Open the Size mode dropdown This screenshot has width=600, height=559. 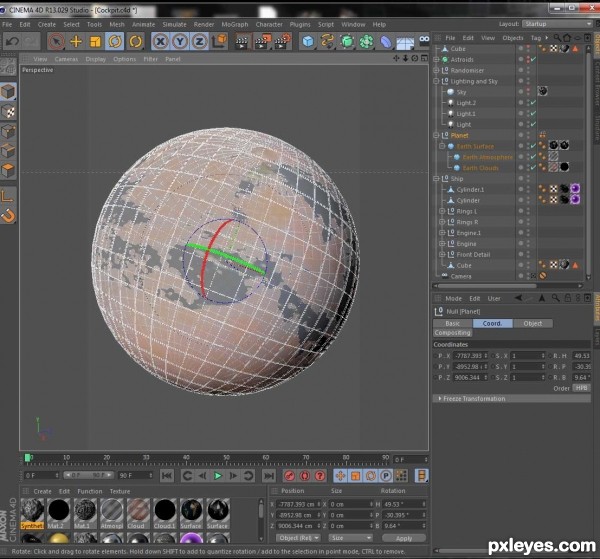(351, 538)
